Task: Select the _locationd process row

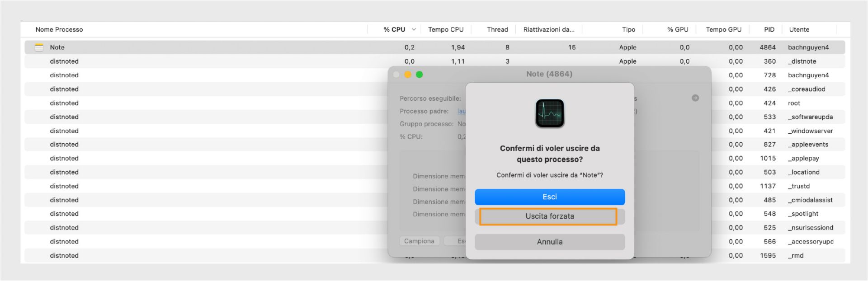Action: [434, 173]
